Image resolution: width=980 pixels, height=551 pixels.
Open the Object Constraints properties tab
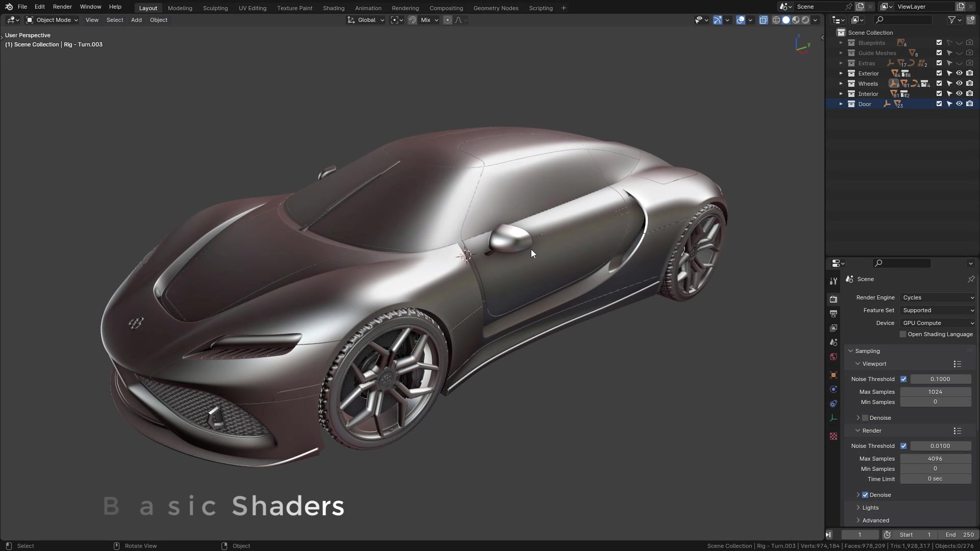(834, 404)
